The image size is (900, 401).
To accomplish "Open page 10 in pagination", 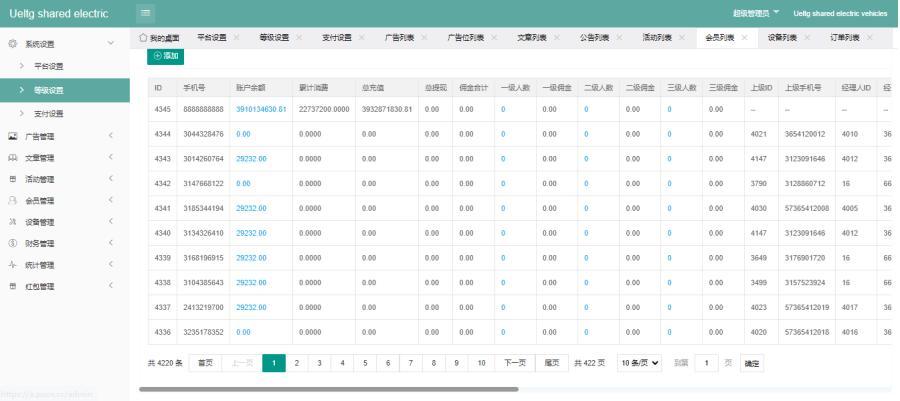I will click(481, 363).
